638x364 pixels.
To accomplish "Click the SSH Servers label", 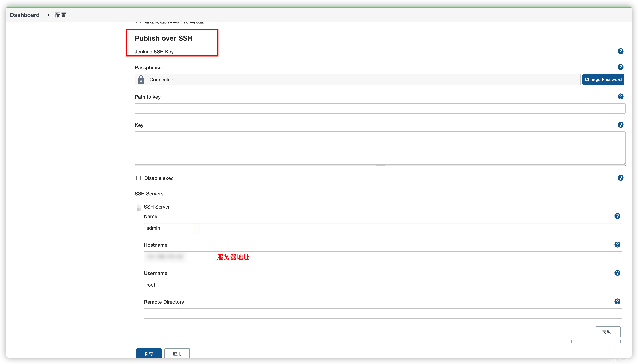I will (149, 194).
